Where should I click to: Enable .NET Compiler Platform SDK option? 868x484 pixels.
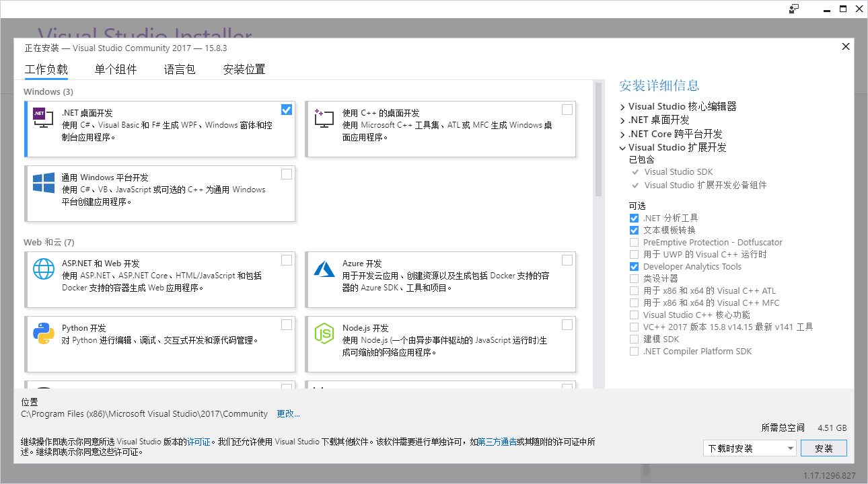pyautogui.click(x=634, y=352)
